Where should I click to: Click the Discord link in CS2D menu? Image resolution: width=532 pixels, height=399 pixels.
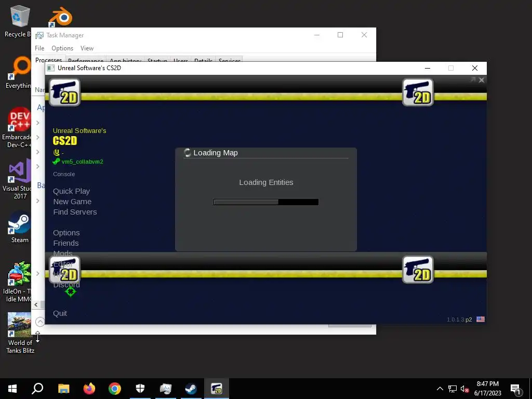coord(66,285)
